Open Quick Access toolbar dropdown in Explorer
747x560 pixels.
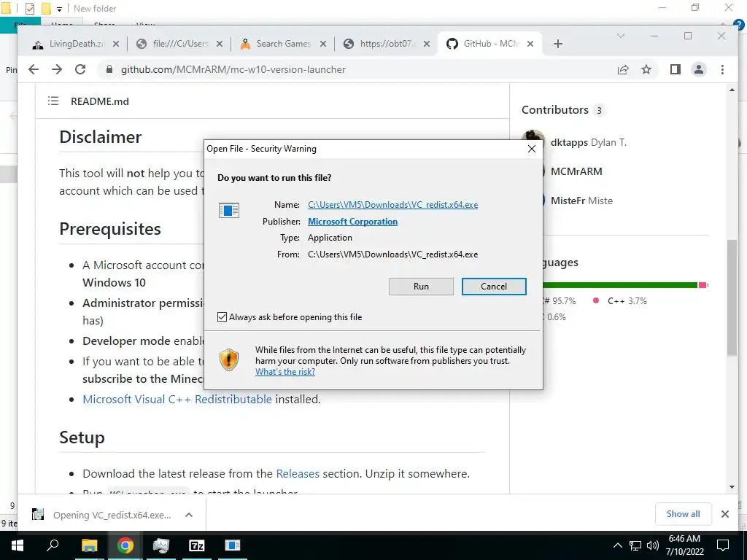(59, 9)
